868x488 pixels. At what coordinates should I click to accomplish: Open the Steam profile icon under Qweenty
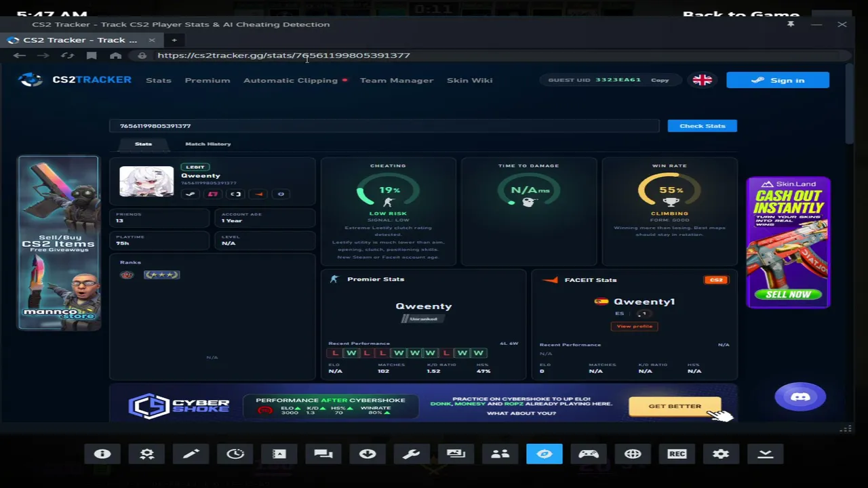(x=191, y=194)
